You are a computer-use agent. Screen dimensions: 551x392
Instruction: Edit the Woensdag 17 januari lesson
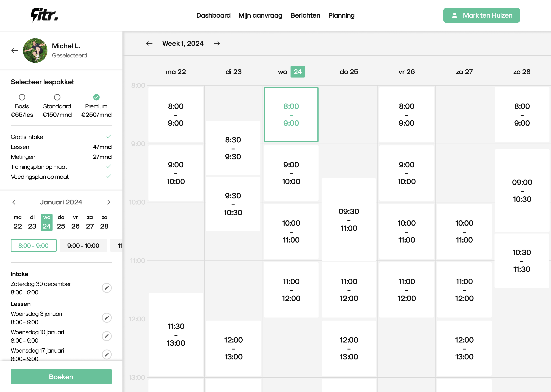coord(107,355)
